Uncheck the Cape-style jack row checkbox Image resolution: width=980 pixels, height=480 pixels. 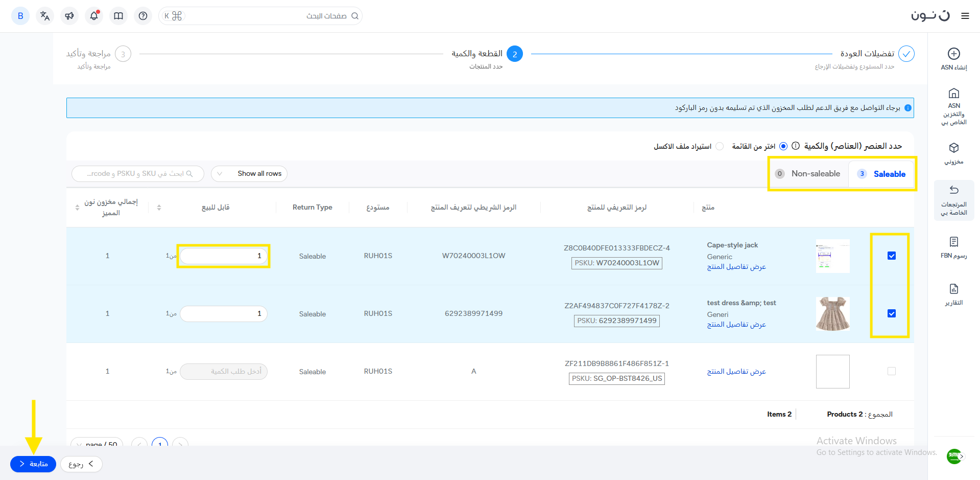click(892, 256)
